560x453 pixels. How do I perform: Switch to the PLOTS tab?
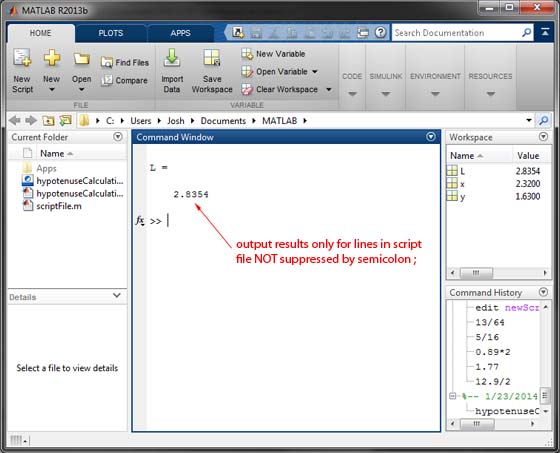[111, 33]
